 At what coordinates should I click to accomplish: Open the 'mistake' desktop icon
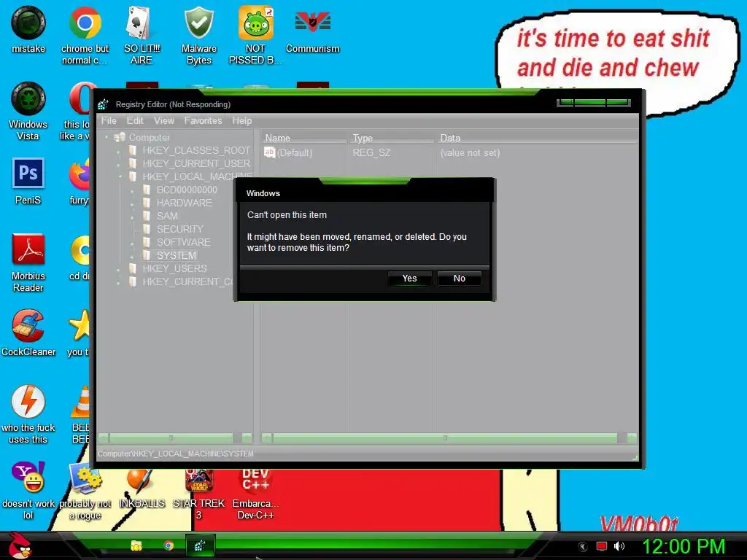click(28, 29)
